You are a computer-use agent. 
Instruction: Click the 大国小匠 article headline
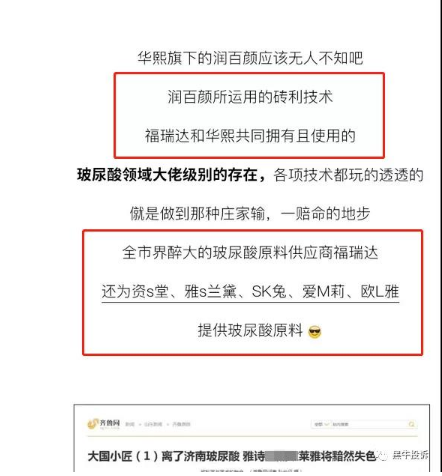[232, 456]
